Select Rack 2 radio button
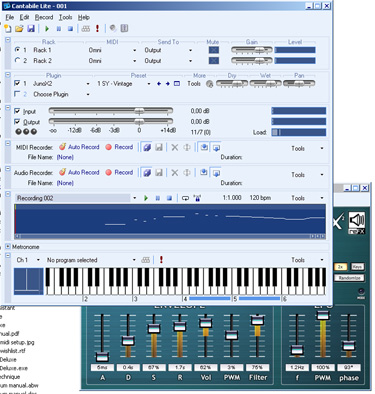This screenshot has height=394, width=375. [17, 60]
